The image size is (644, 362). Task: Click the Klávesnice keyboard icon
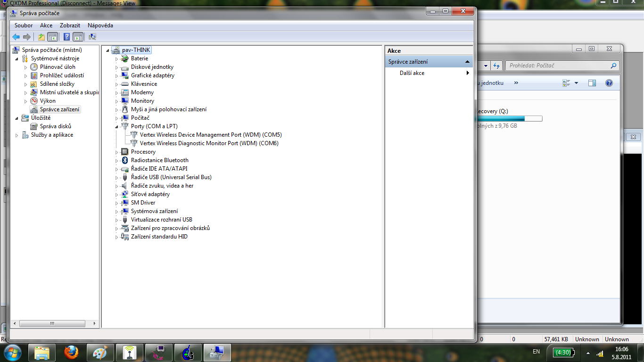125,84
